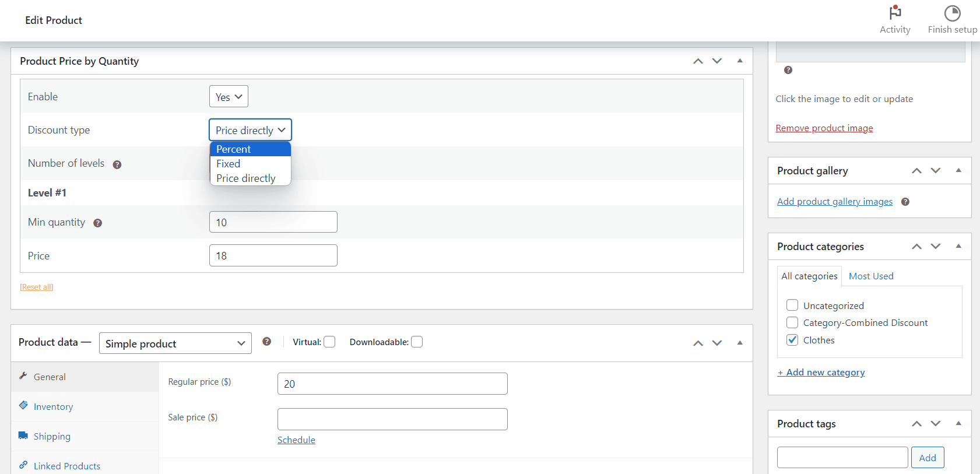The image size is (980, 474).
Task: Collapse the Product data panel
Action: click(x=740, y=343)
